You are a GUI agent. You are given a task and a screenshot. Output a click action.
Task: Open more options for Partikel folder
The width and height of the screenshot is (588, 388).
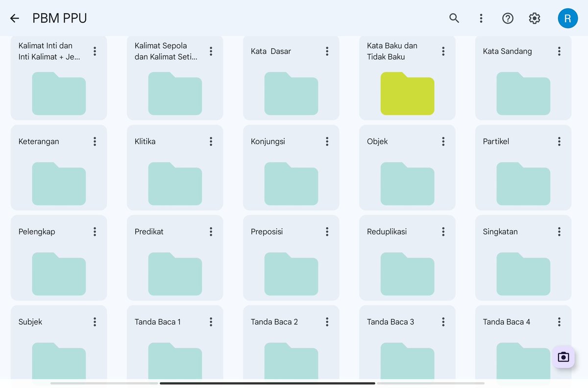tap(559, 141)
